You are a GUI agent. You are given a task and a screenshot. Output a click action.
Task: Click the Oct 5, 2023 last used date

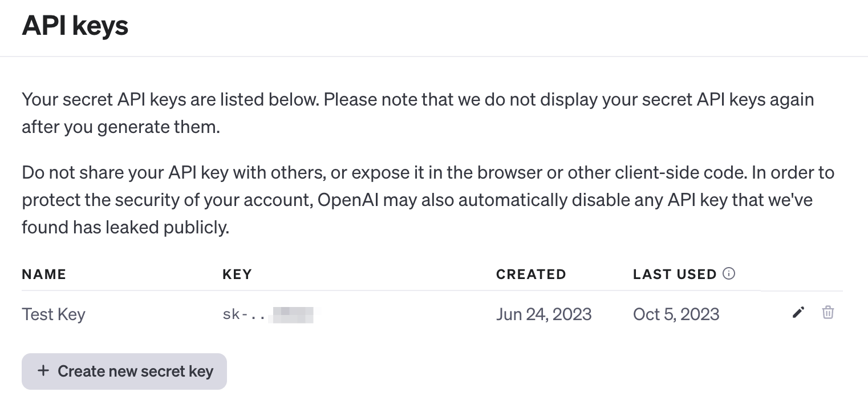[x=676, y=314]
